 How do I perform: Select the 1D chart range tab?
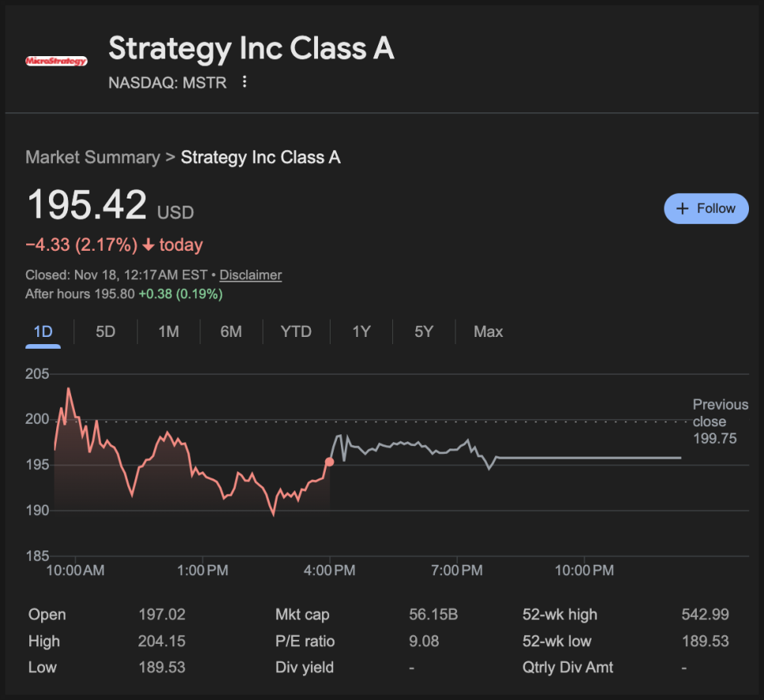(x=43, y=331)
